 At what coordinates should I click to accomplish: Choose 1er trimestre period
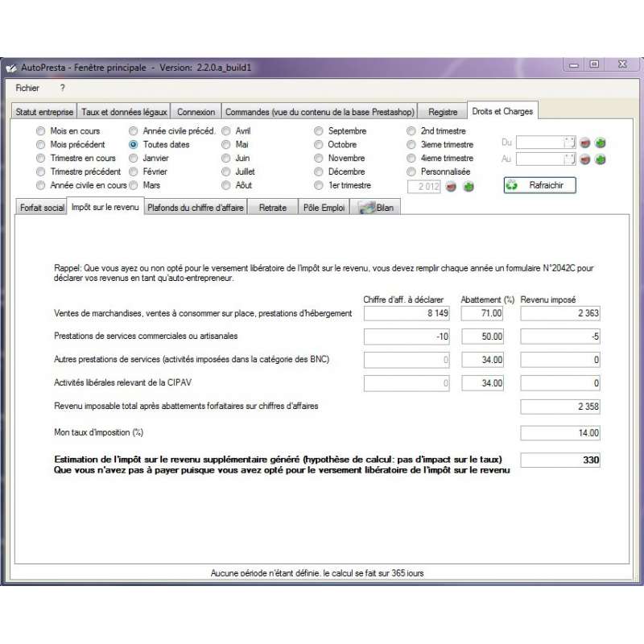coord(319,185)
